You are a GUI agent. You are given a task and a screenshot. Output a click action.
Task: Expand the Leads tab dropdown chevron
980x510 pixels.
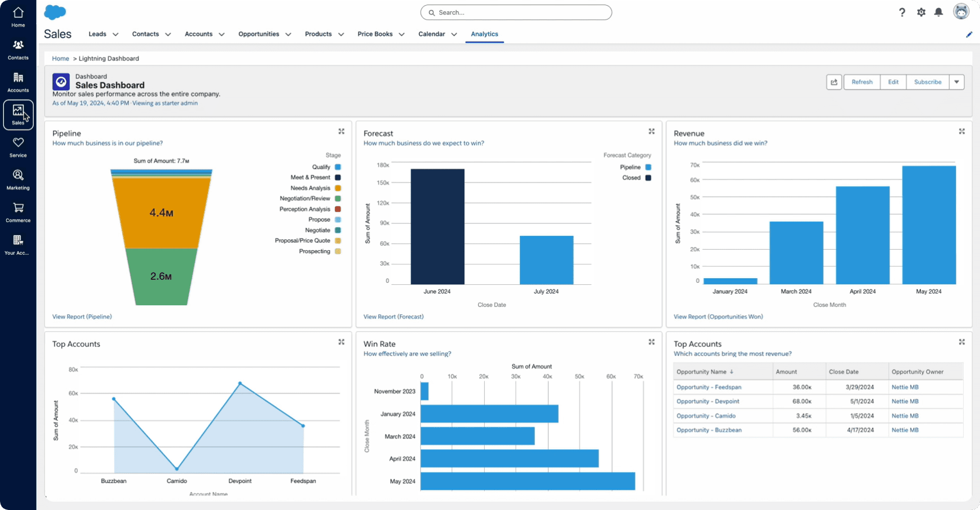pyautogui.click(x=115, y=34)
